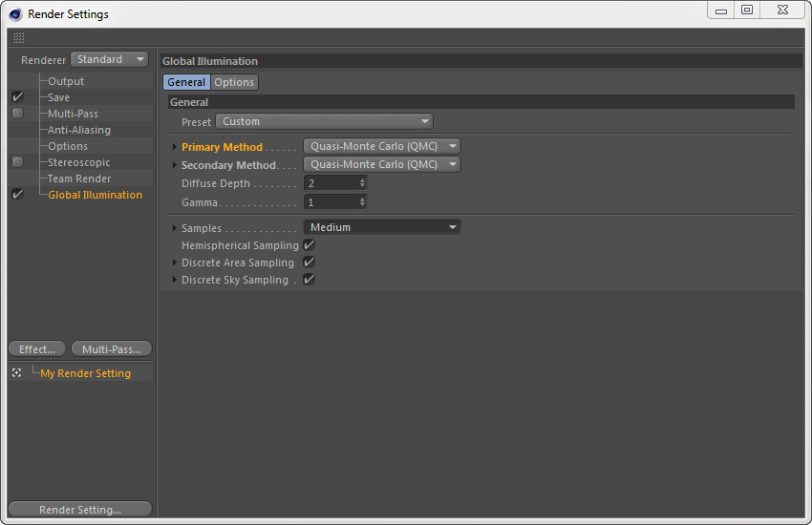The height and width of the screenshot is (525, 812).
Task: Select the Anti-Aliasing settings entry
Action: (79, 130)
